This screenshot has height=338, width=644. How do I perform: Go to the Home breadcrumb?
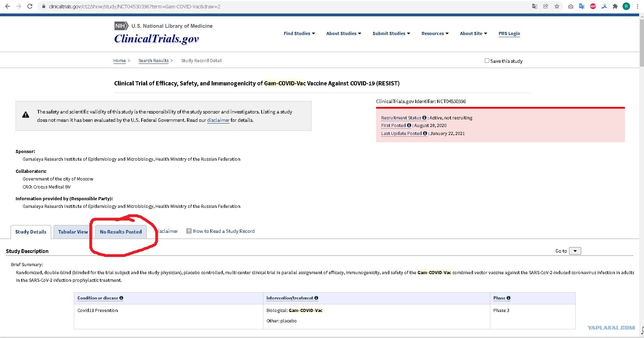120,61
